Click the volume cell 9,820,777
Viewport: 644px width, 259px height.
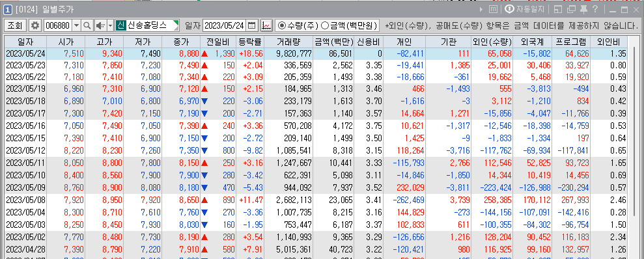tap(288, 54)
